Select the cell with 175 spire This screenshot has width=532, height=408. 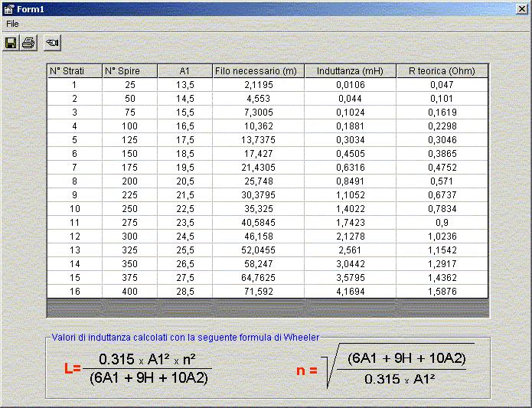130,168
